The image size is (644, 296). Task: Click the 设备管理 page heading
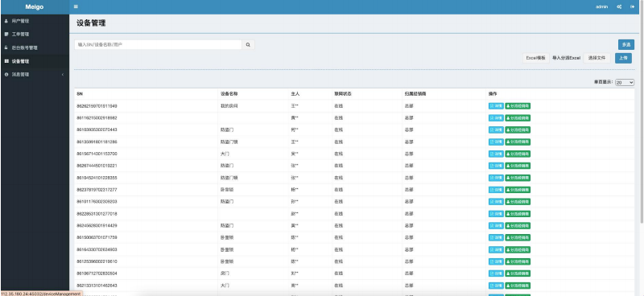tap(91, 23)
